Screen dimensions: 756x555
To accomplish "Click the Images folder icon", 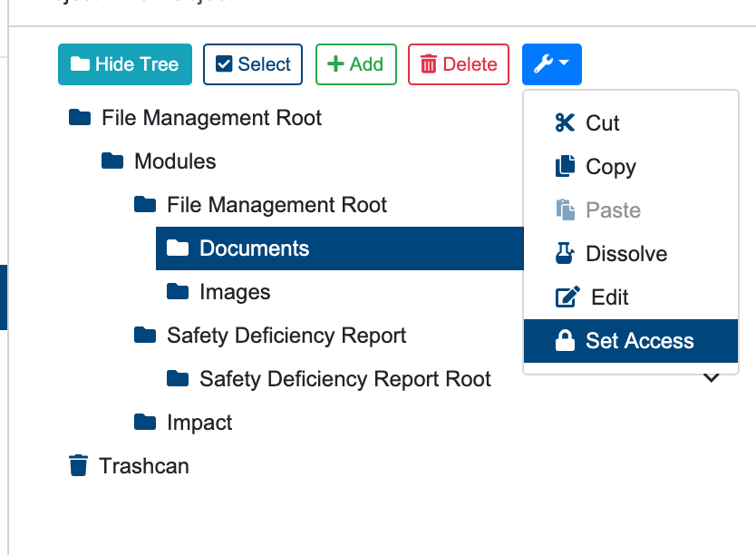I will coord(178,291).
